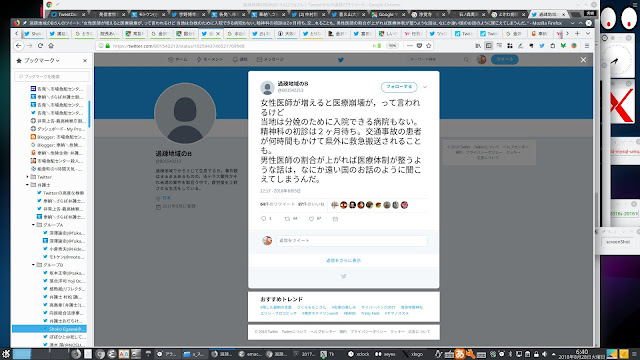Bookmark this page with the star icon
The height and width of the screenshot is (360, 640).
click(x=429, y=46)
